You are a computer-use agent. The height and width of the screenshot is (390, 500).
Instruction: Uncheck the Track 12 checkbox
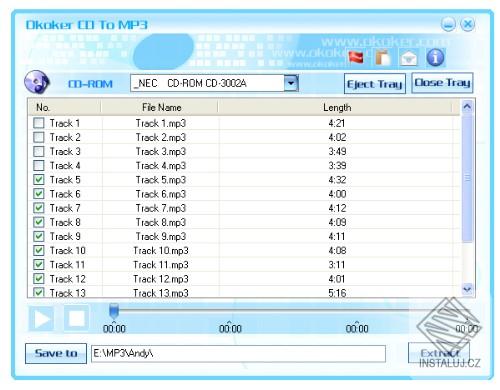coord(39,279)
